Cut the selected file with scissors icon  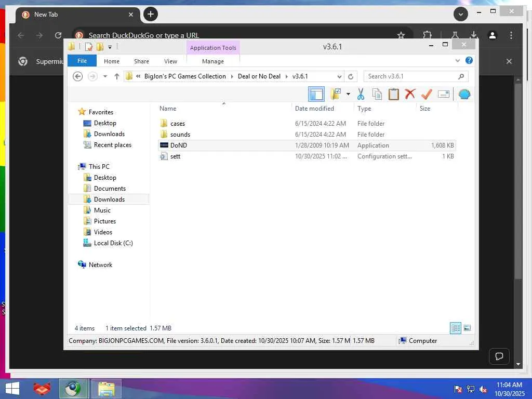[361, 94]
